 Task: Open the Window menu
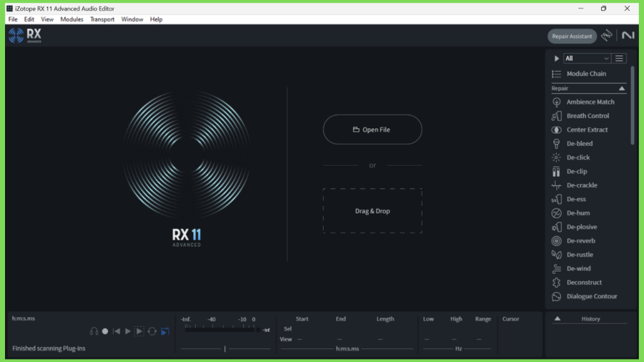132,19
